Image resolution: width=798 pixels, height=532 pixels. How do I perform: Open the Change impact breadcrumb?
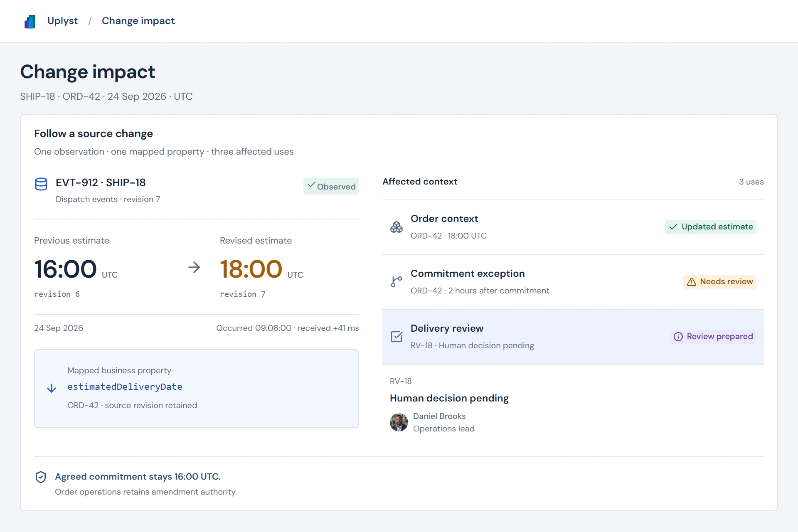pos(138,21)
